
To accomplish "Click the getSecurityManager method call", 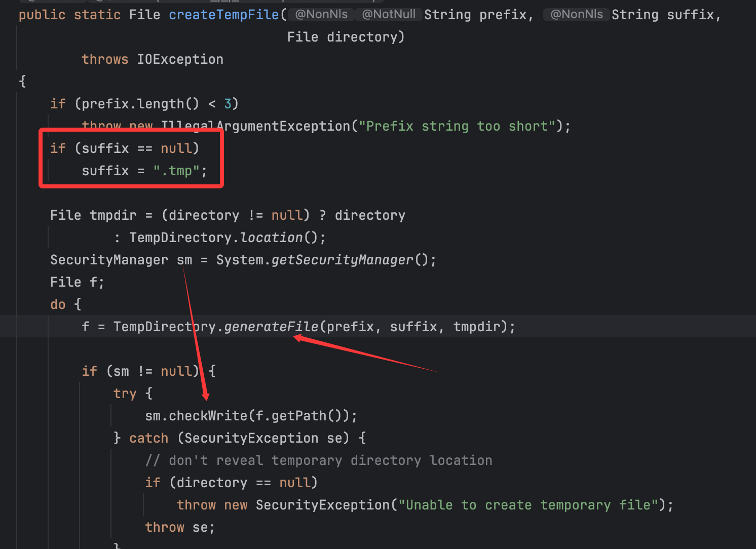I will coord(343,260).
